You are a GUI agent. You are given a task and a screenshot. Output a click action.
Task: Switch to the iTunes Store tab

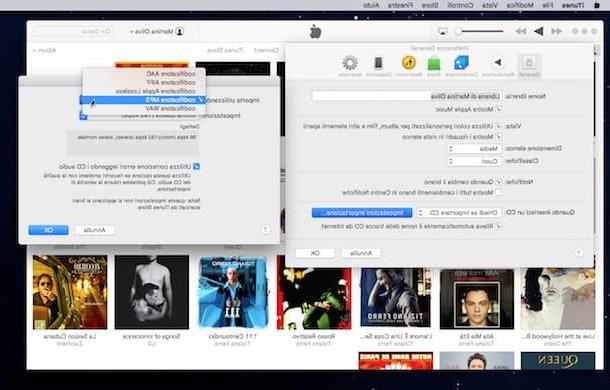pos(226,50)
